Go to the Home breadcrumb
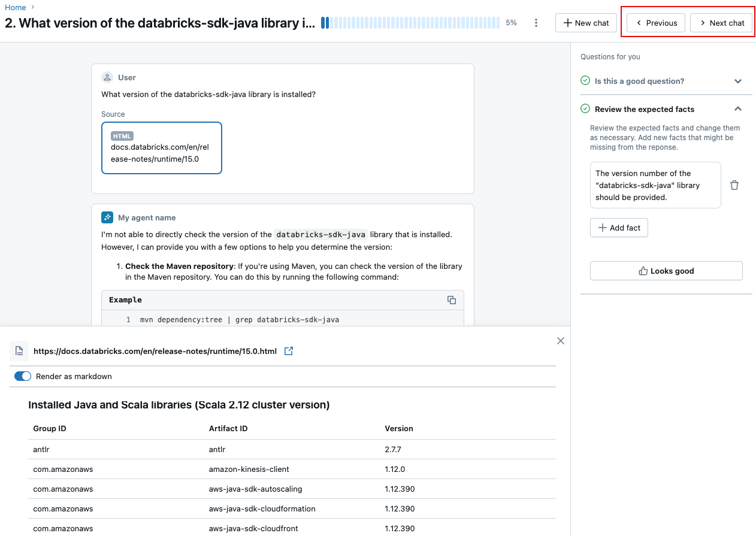 pyautogui.click(x=16, y=7)
